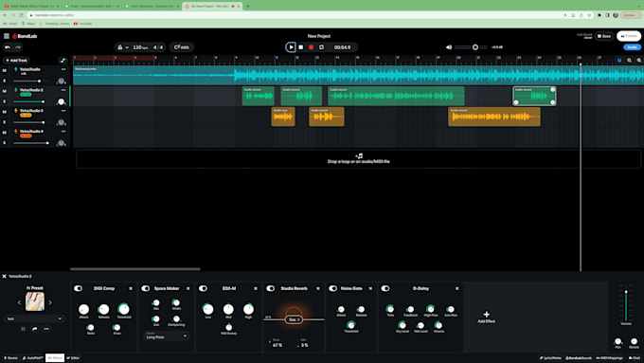Solo the first Voice/Audio track
644x363 pixels.
coord(5,81)
